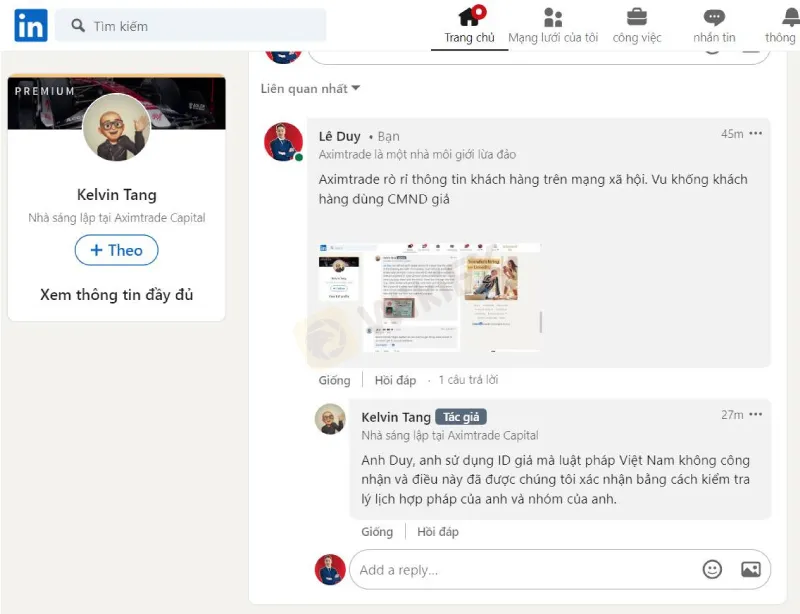
Task: Click own avatar beside reply box
Action: pyautogui.click(x=330, y=570)
